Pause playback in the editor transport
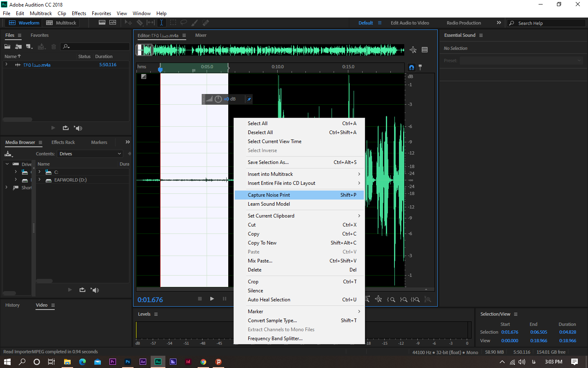 224,299
